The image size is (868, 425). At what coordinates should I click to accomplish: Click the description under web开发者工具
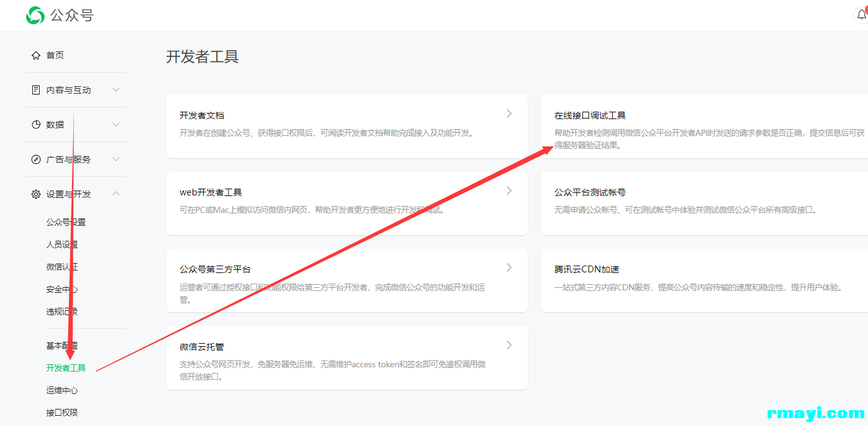[x=312, y=210]
